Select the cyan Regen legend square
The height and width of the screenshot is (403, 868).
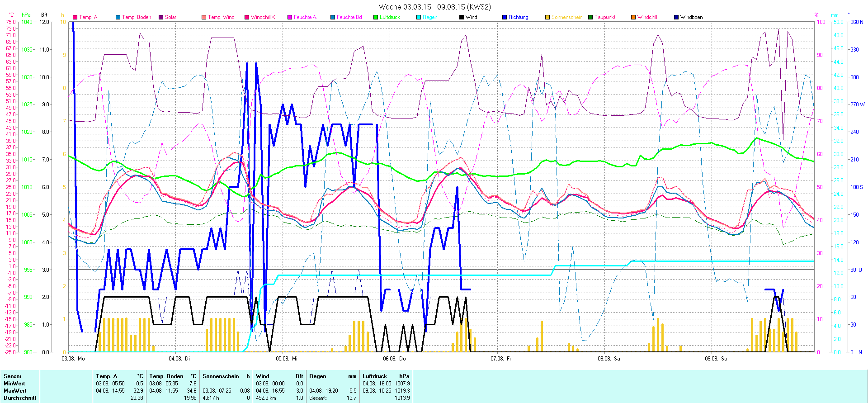pyautogui.click(x=419, y=17)
